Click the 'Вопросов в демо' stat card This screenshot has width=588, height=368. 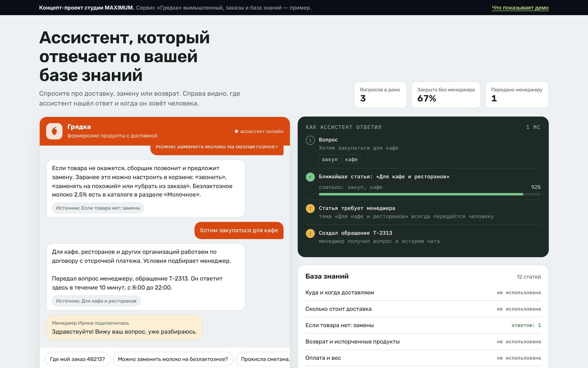pyautogui.click(x=380, y=95)
